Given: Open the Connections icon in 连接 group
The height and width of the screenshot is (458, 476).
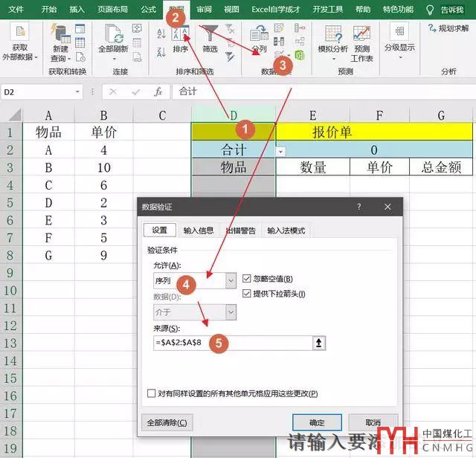Looking at the screenshot, I should tap(137, 28).
